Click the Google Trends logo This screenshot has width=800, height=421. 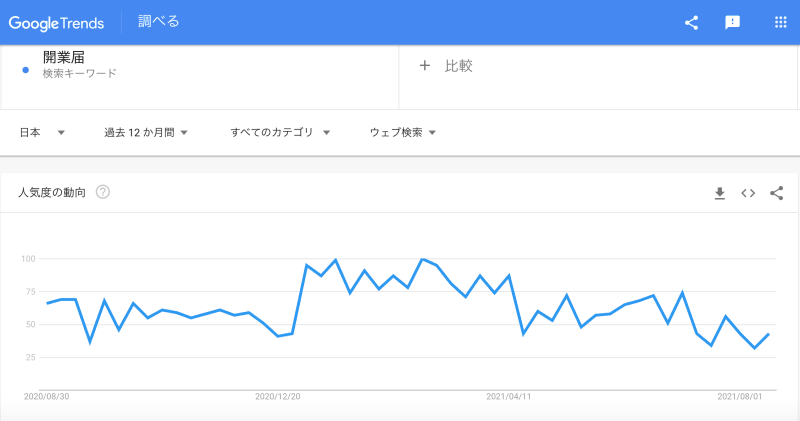(x=56, y=23)
